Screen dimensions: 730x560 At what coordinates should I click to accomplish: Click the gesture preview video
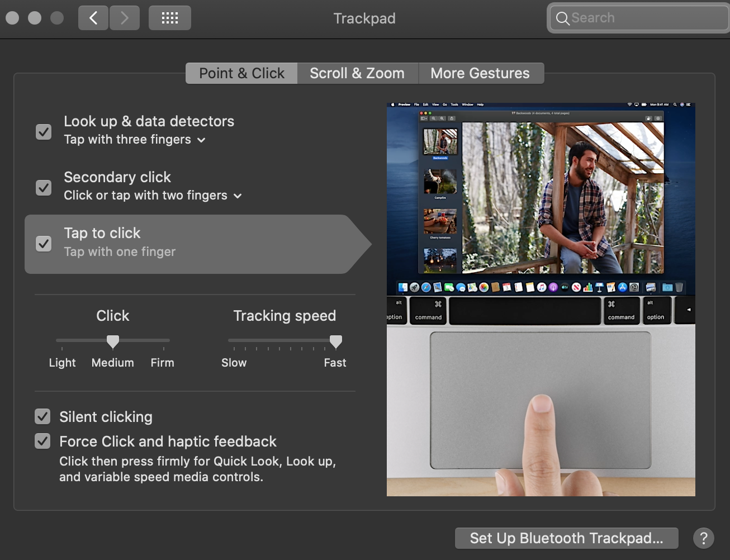tap(541, 299)
